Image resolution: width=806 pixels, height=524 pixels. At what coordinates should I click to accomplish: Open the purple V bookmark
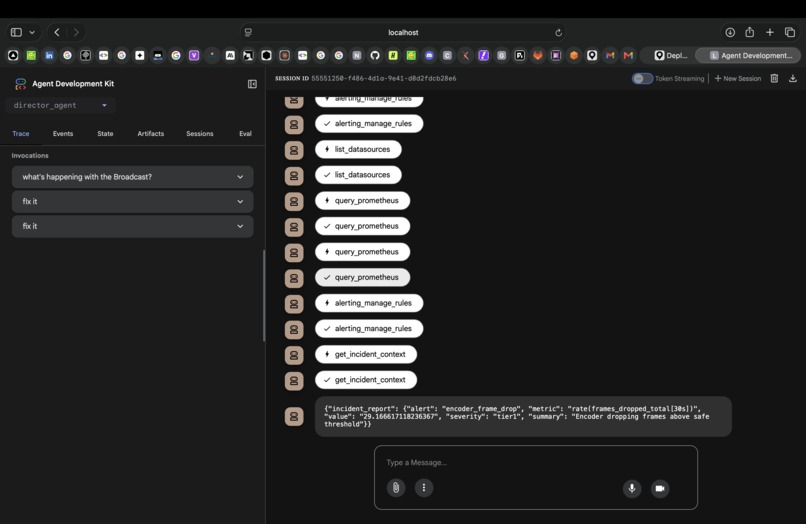click(194, 56)
